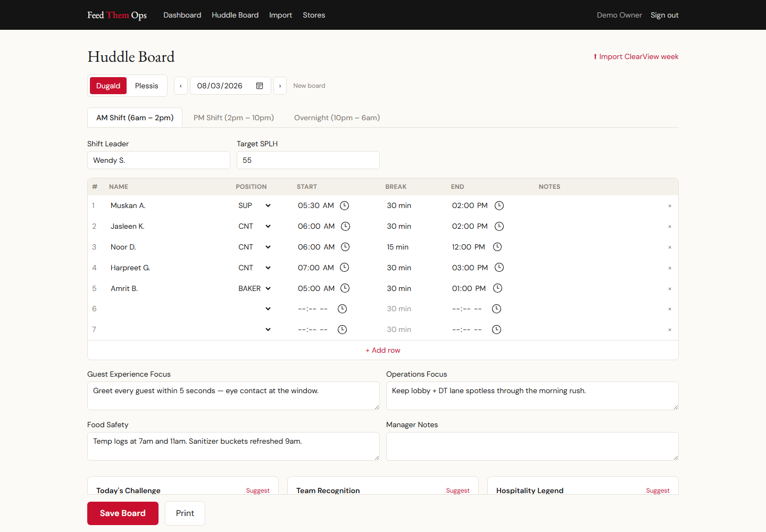Open position dropdown for Harpreet G.

pos(254,268)
